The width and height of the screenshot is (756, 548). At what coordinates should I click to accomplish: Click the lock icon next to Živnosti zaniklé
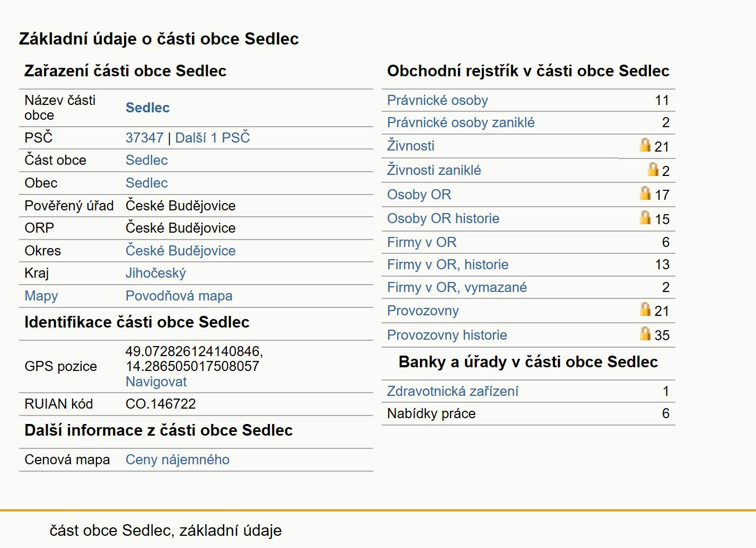tap(653, 169)
